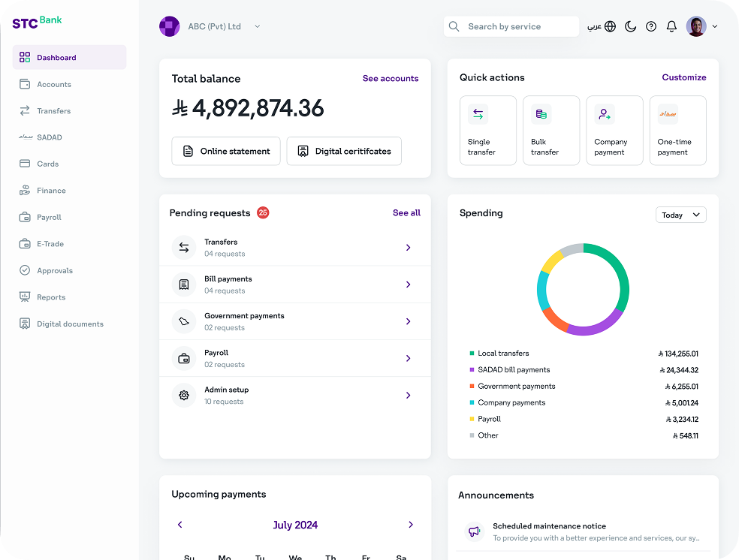The width and height of the screenshot is (739, 560).
Task: Open the Today spending period dropdown
Action: pyautogui.click(x=680, y=215)
